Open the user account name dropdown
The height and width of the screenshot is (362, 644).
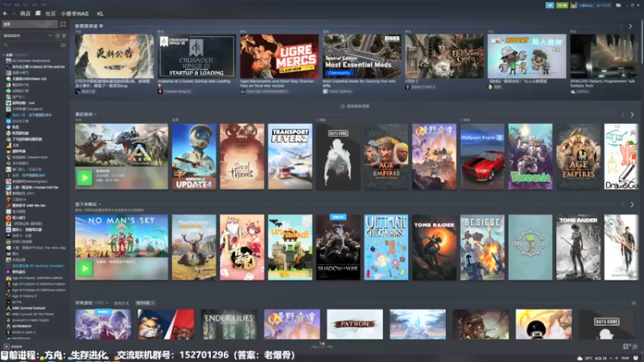[594, 6]
